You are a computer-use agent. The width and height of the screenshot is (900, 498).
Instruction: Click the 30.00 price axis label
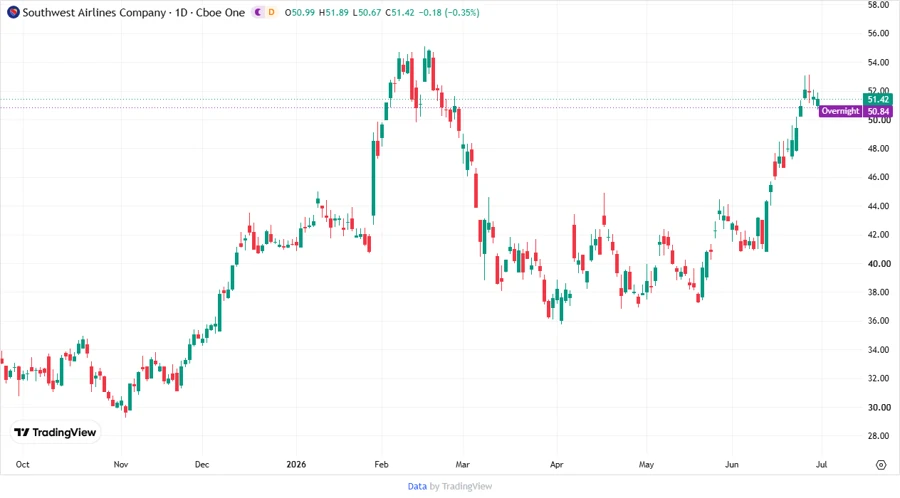click(878, 407)
